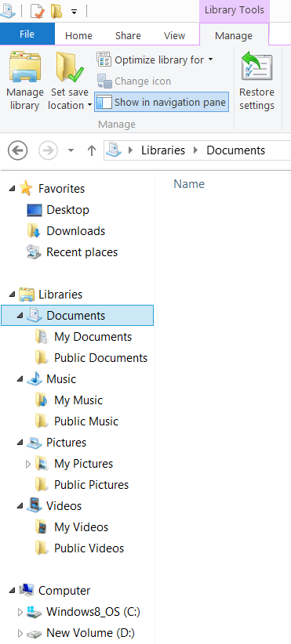Go up one level with Up arrow
291x644 pixels.
tap(91, 150)
